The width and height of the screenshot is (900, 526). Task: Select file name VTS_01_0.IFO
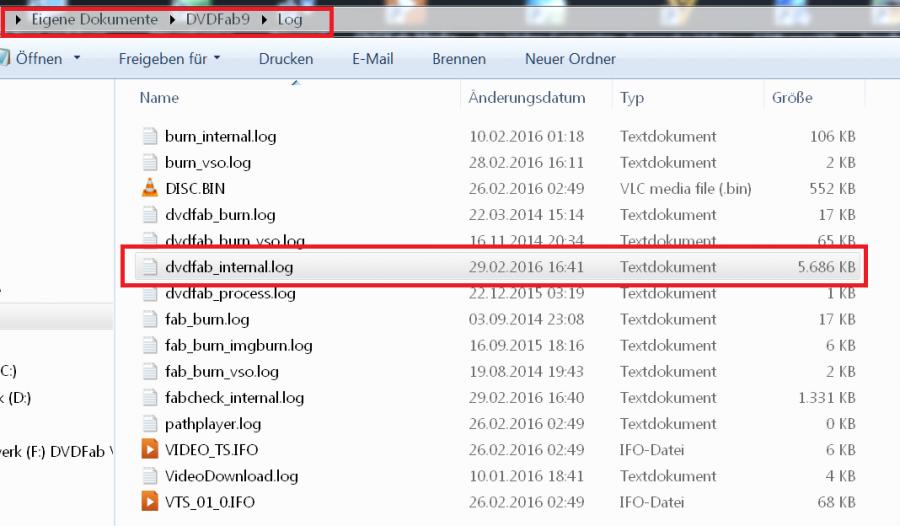(210, 502)
